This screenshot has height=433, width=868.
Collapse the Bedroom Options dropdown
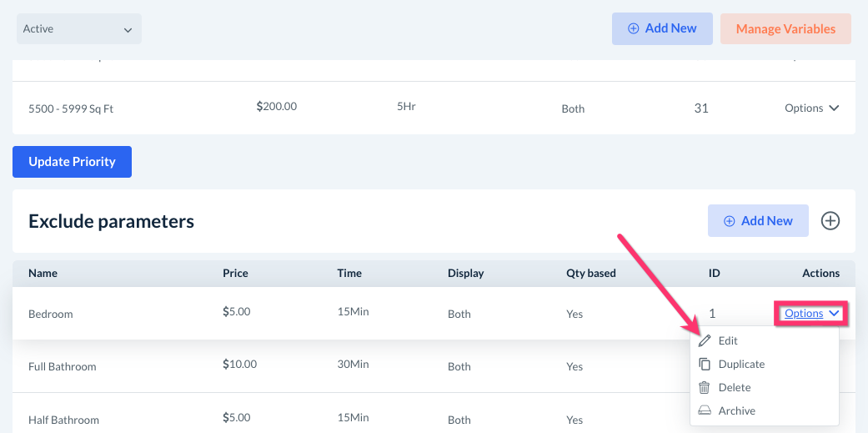(x=811, y=314)
